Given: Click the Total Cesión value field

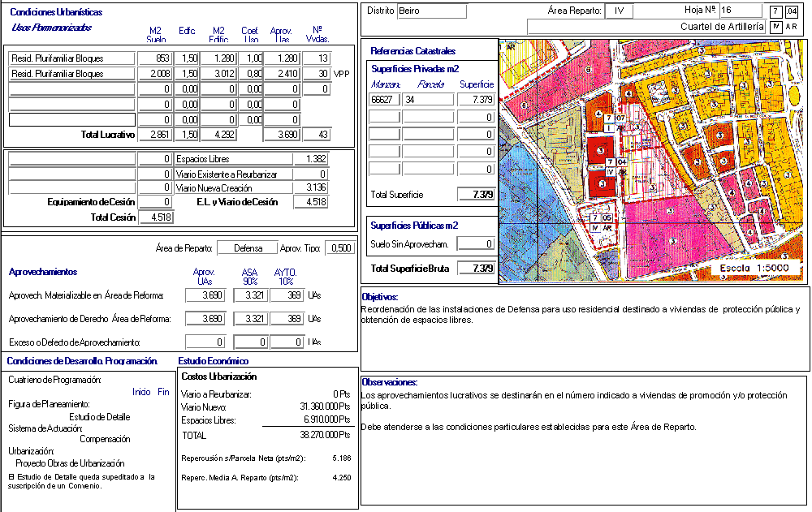Looking at the screenshot, I should coord(155,217).
